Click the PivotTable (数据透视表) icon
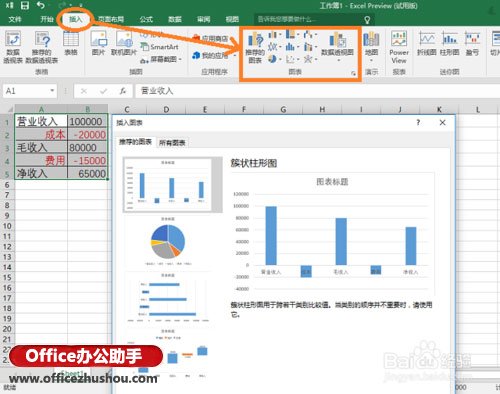Screen dimensions: 500x394 click(13, 47)
